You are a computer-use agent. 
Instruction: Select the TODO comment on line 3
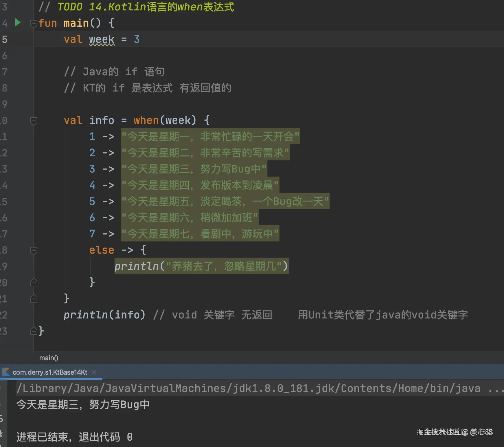pos(136,7)
